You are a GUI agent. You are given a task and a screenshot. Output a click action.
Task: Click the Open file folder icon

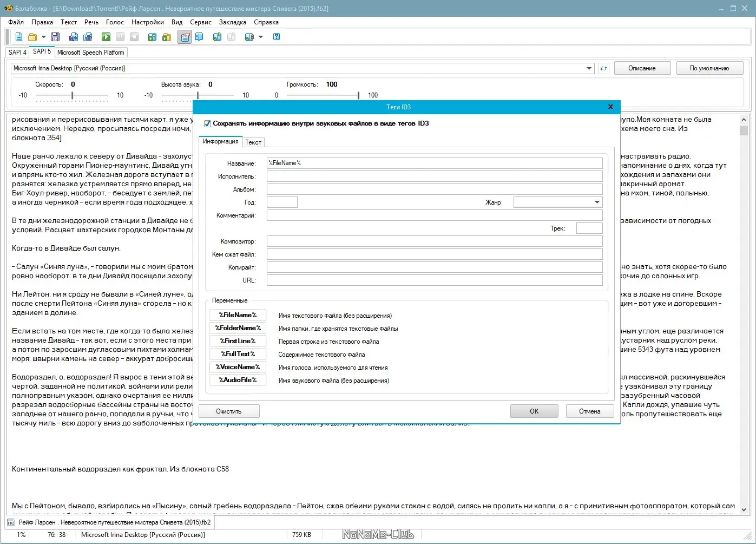coord(32,37)
